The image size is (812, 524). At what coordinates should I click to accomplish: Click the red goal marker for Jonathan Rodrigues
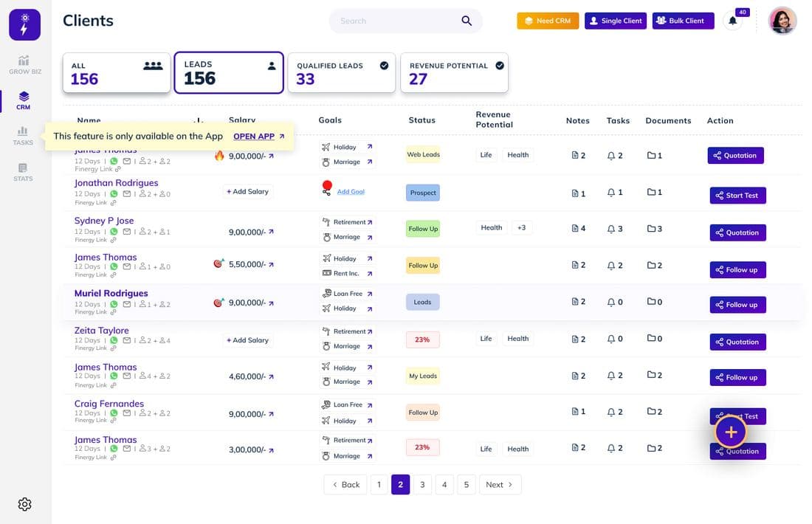pyautogui.click(x=327, y=185)
